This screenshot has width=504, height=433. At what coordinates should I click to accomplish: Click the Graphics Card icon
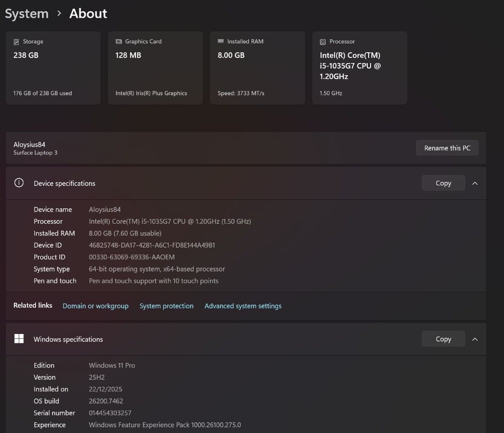coord(119,42)
